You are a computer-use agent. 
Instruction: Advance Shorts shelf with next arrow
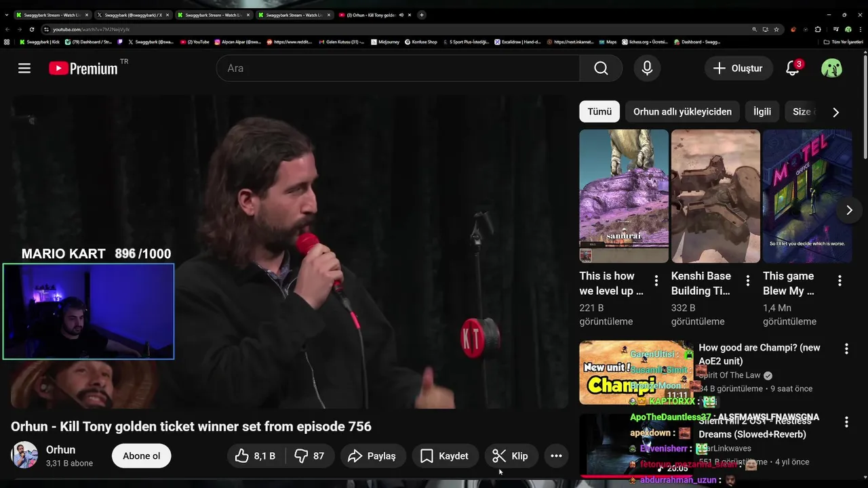[x=849, y=210]
